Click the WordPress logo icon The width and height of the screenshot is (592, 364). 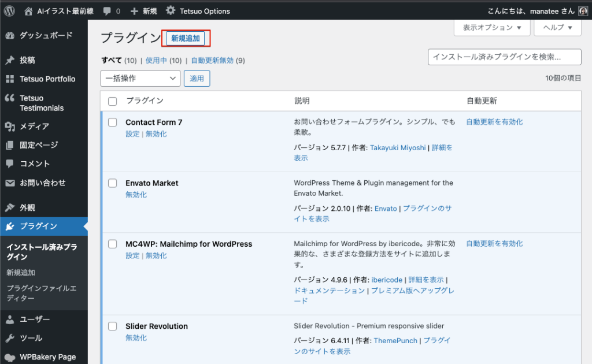pos(9,10)
